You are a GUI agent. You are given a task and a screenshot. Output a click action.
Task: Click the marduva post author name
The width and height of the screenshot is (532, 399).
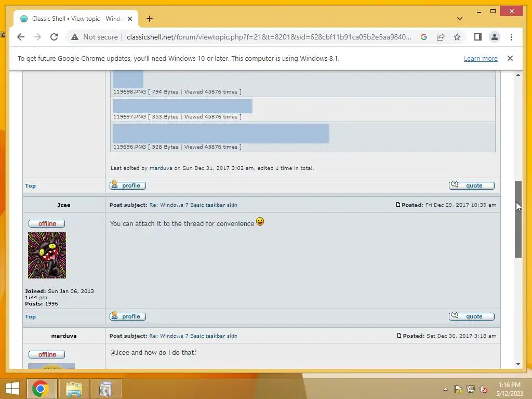64,336
